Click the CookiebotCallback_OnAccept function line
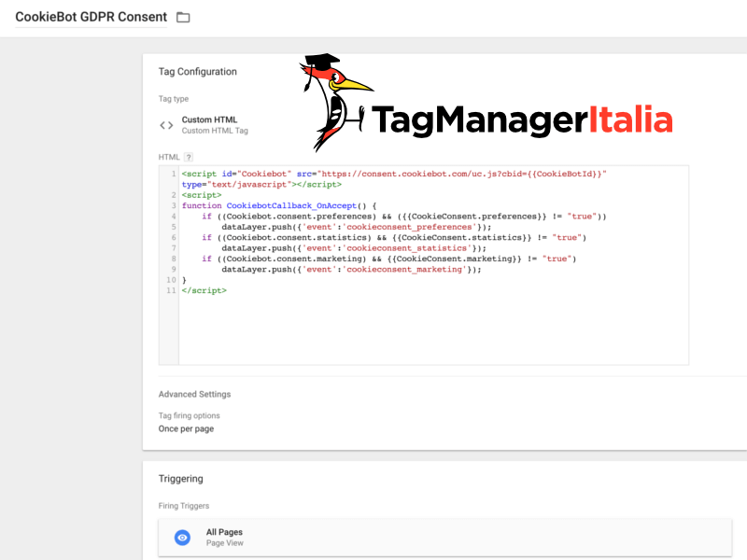747x560 pixels. coord(279,205)
